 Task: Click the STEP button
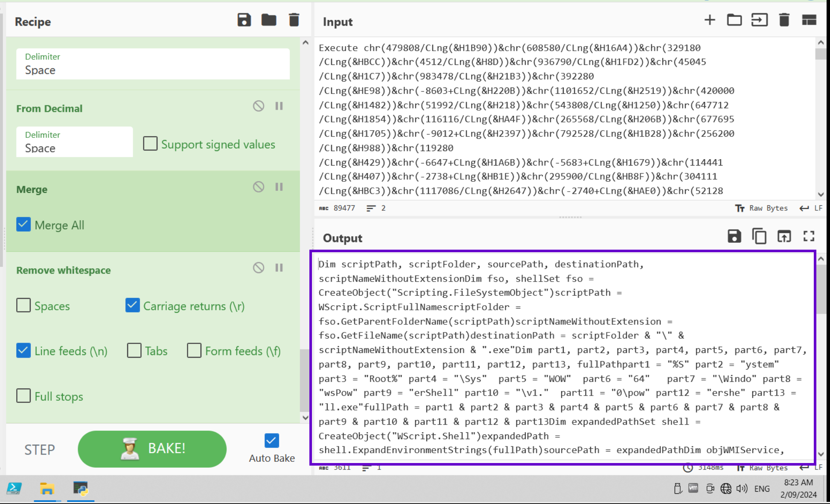pyautogui.click(x=40, y=449)
